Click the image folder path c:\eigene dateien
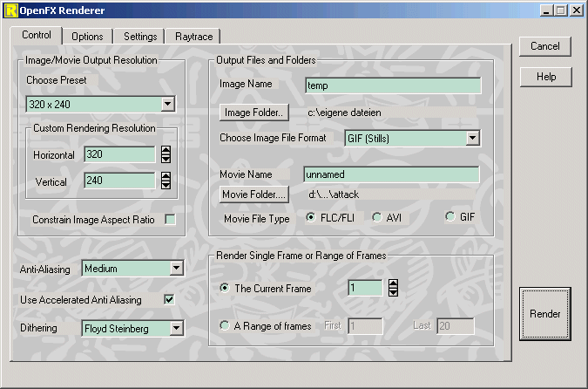 click(344, 113)
